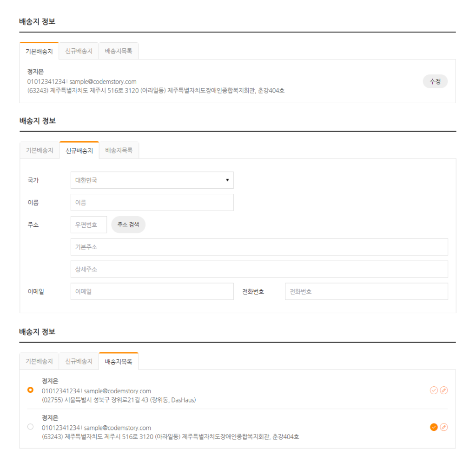Open the 배송지목록 tab in the topmost section

click(x=119, y=51)
